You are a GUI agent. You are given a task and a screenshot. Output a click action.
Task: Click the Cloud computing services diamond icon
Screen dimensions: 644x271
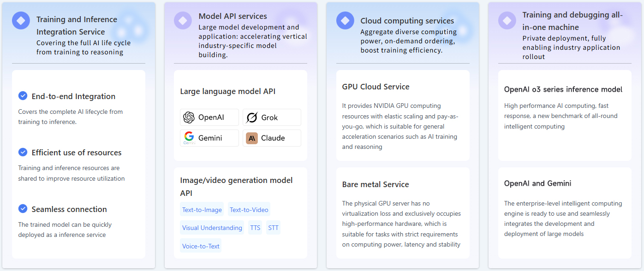tap(345, 21)
